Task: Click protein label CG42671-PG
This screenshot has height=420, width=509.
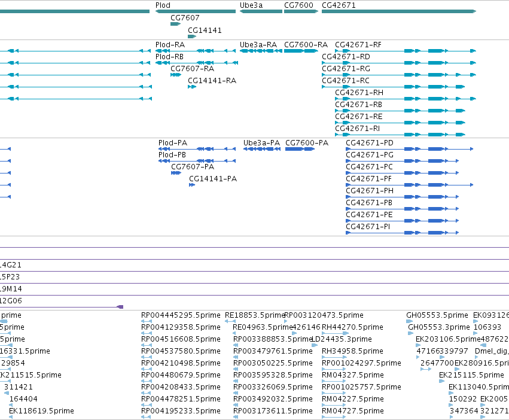Action: (370, 154)
